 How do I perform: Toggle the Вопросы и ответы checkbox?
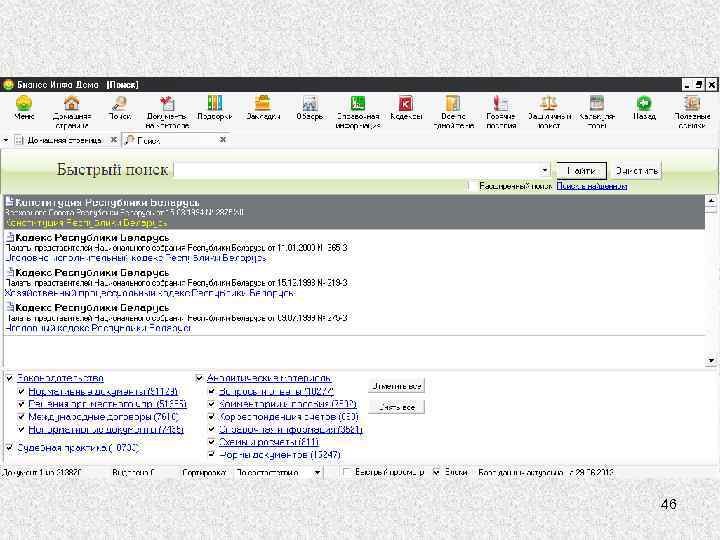point(212,391)
